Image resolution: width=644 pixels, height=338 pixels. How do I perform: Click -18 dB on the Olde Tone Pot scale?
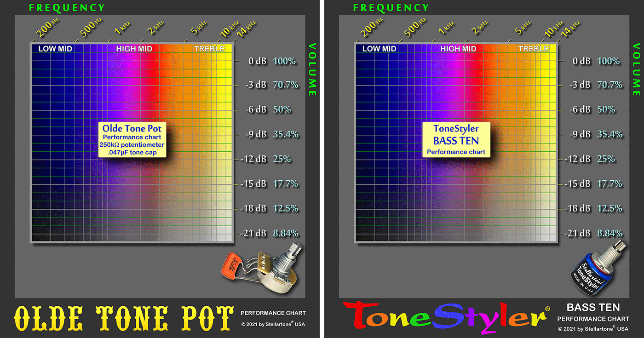tap(254, 208)
